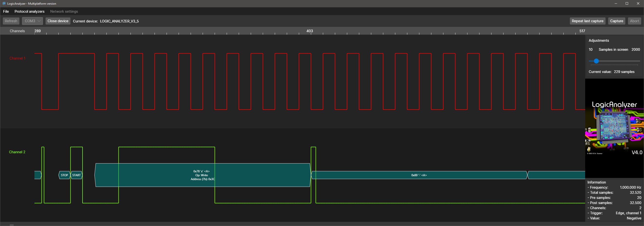Select the Channel 1 label
Screen dimensions: 644x226
coord(17,58)
